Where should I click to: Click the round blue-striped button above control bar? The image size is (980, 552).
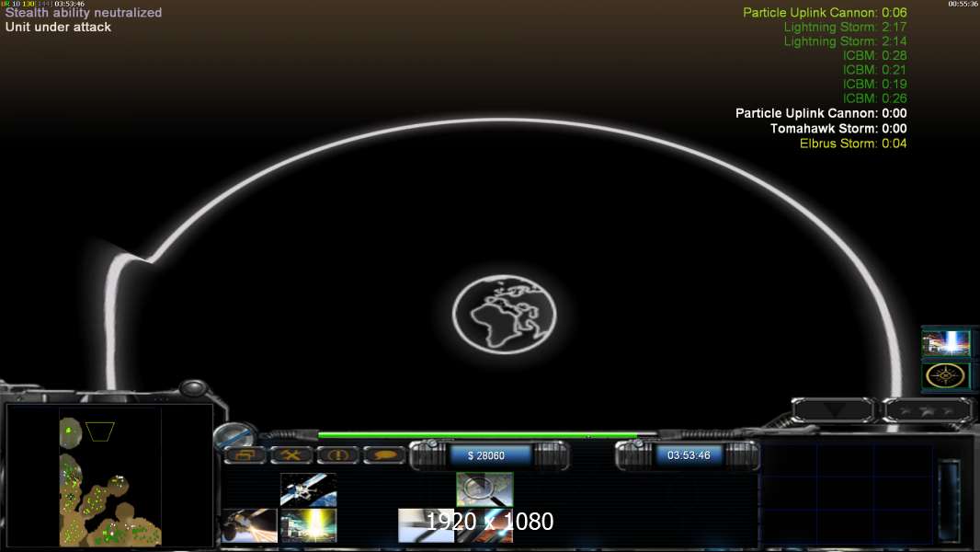[235, 434]
